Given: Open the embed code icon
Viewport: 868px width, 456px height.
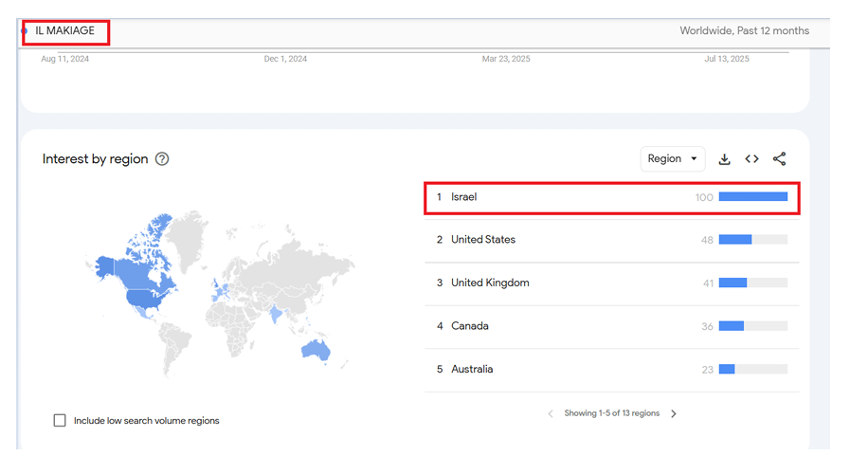Looking at the screenshot, I should pos(751,159).
